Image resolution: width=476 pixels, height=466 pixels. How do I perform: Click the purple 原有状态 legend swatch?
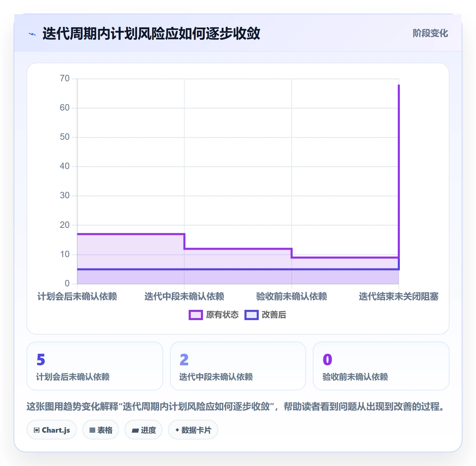[196, 315]
